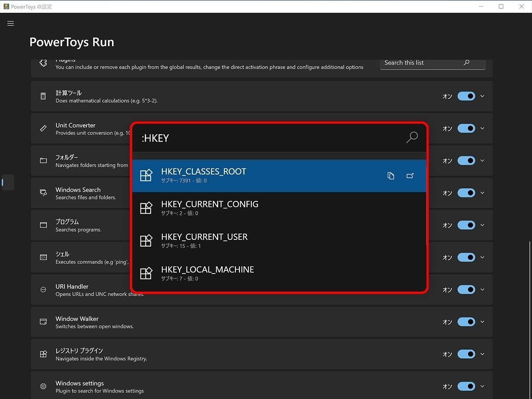
Task: Expand the フォルダー plugin settings
Action: [x=482, y=160]
